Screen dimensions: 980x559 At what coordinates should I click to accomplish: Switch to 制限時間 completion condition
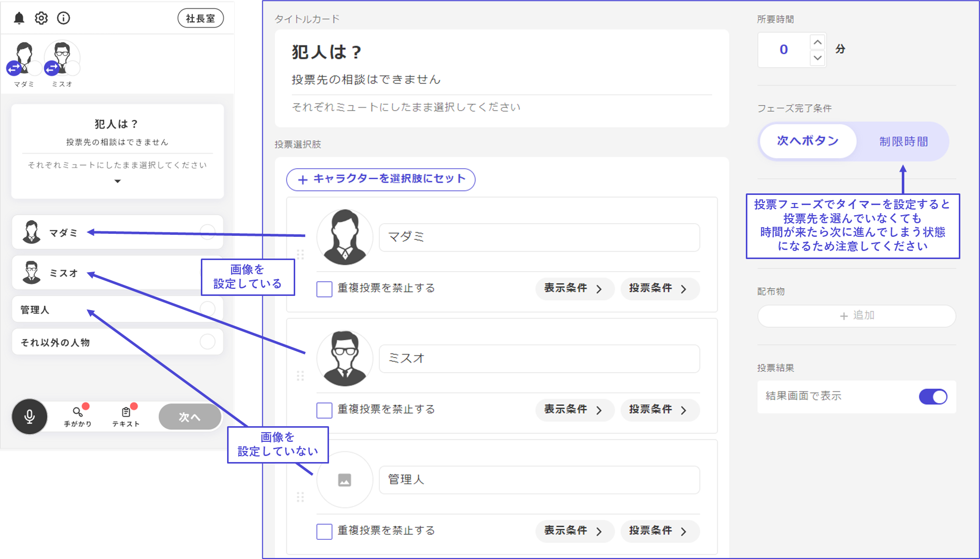tap(903, 142)
